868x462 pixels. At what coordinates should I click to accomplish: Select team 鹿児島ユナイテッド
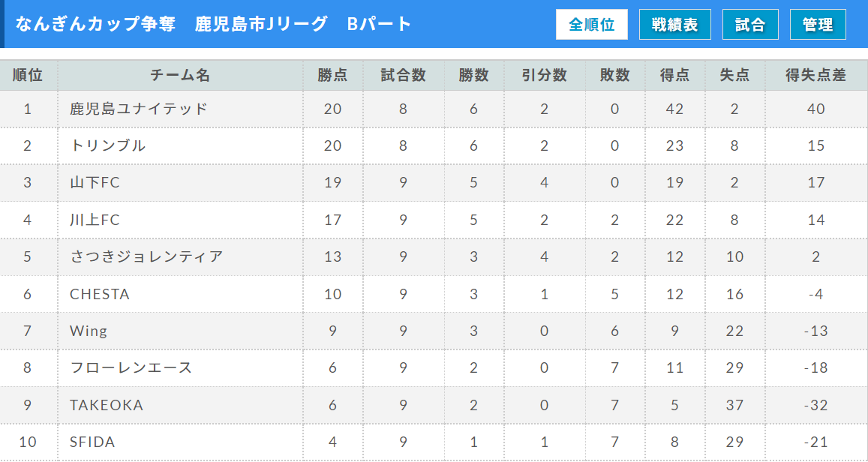click(x=138, y=109)
